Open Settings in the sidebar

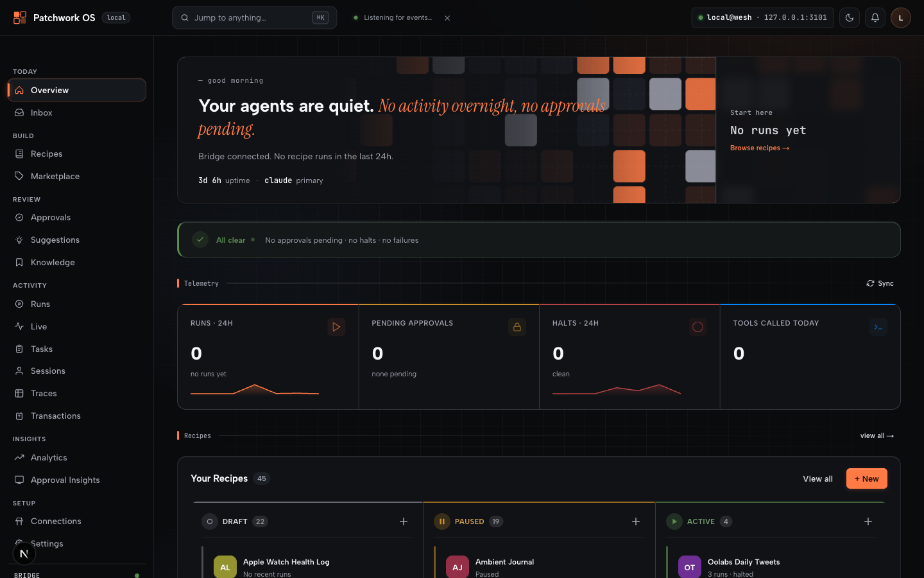click(77, 543)
